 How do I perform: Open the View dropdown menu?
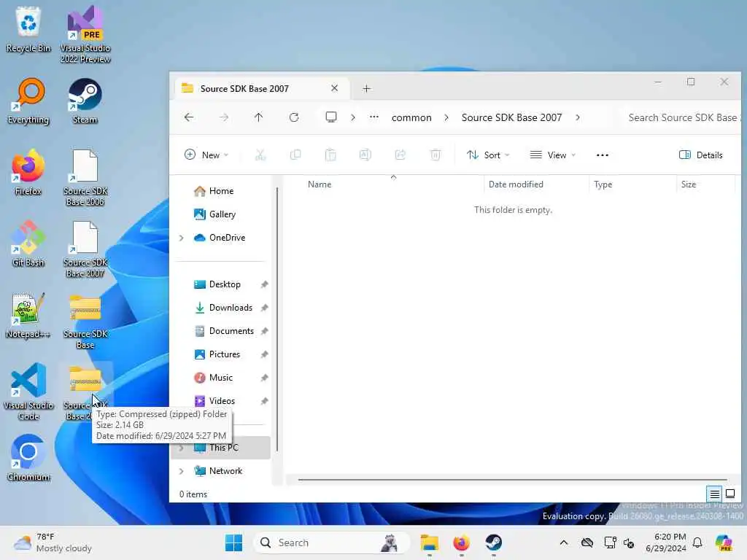pos(553,155)
